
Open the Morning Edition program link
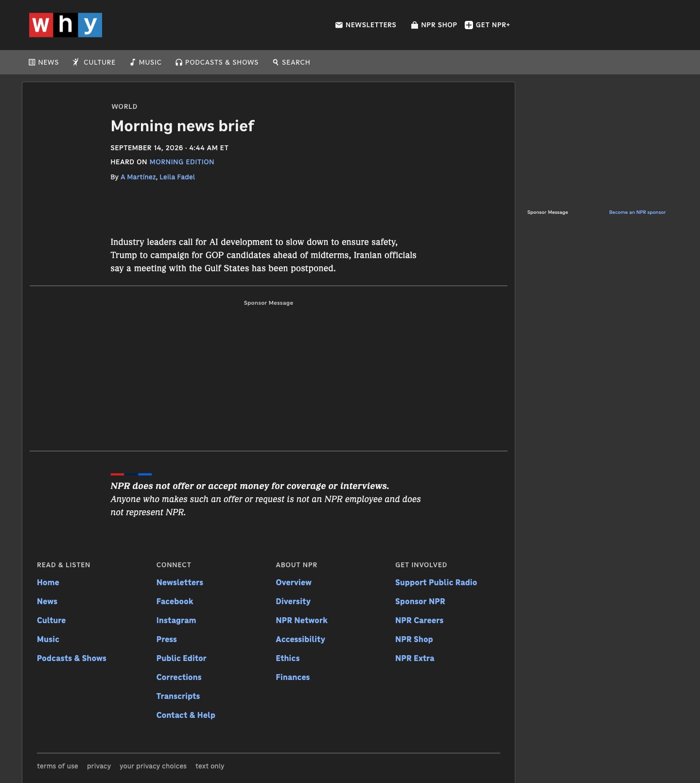(x=182, y=162)
